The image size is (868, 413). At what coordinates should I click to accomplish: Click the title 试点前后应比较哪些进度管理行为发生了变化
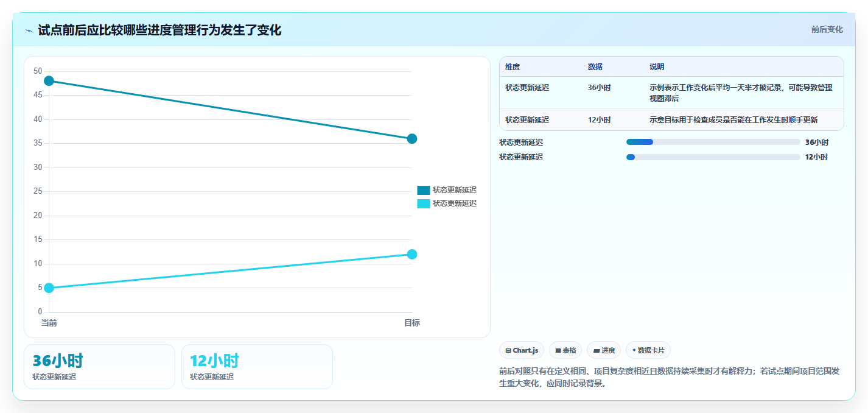point(159,30)
